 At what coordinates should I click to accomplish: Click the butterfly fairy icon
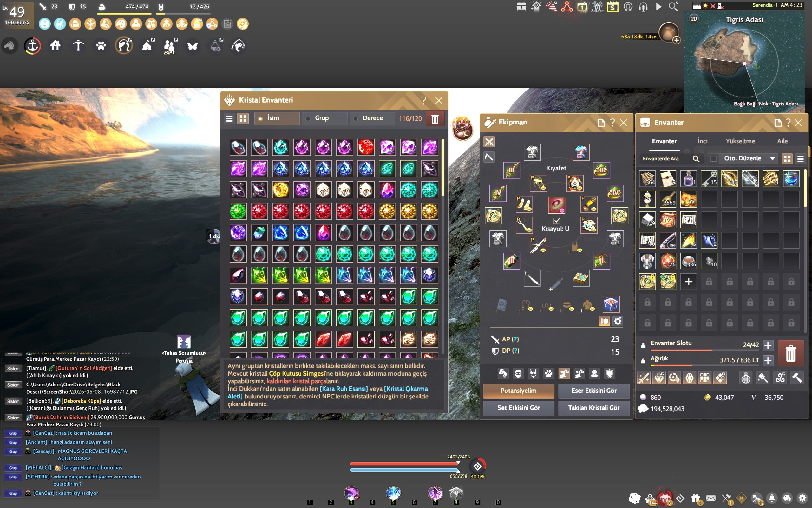tap(192, 46)
